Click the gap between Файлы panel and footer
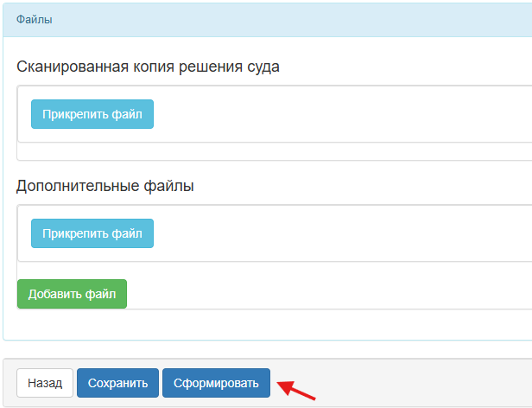Screen dimensions: 532x408 [259, 349]
